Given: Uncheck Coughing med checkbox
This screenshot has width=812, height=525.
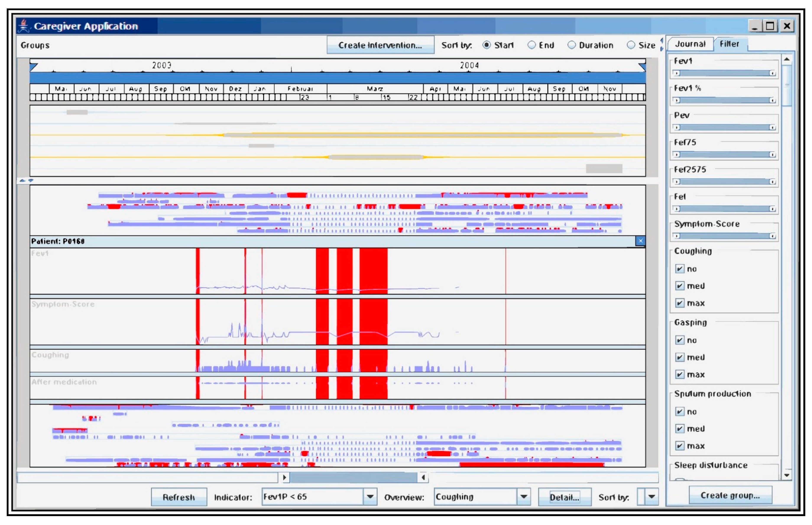Looking at the screenshot, I should [679, 286].
